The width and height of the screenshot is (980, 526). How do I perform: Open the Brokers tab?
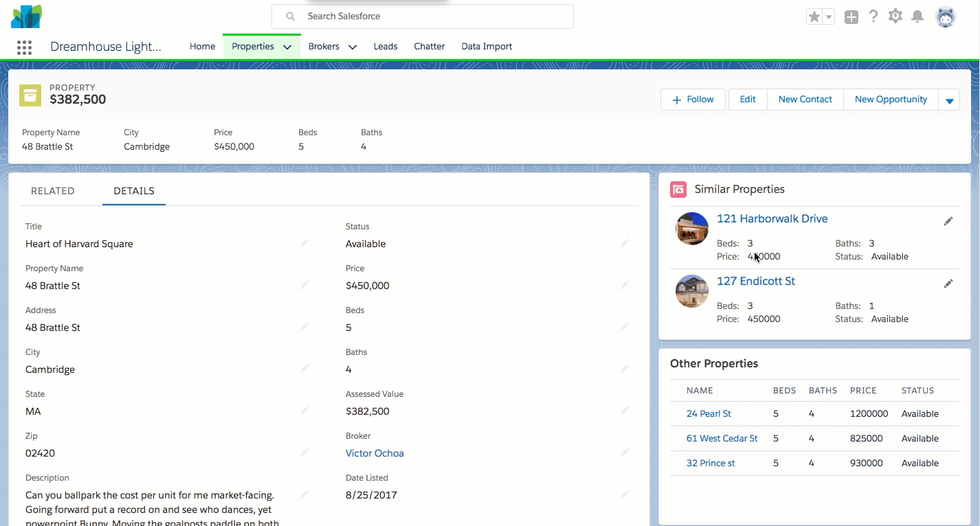click(324, 46)
